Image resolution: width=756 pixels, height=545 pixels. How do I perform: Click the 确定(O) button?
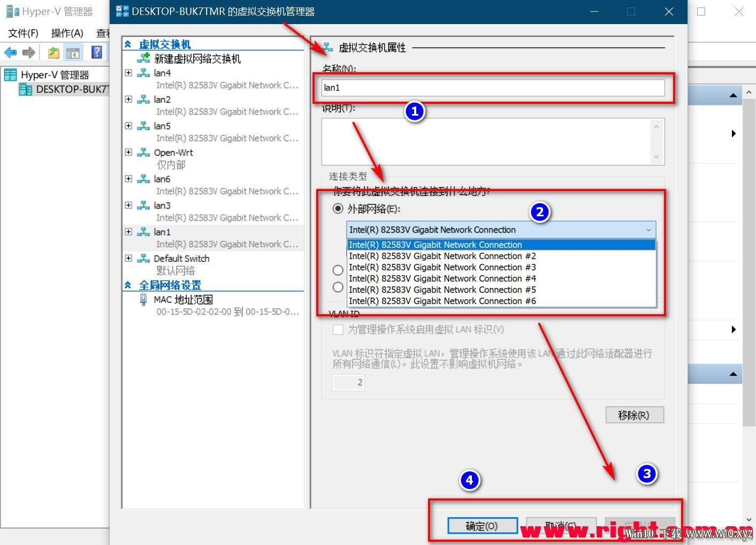click(482, 526)
